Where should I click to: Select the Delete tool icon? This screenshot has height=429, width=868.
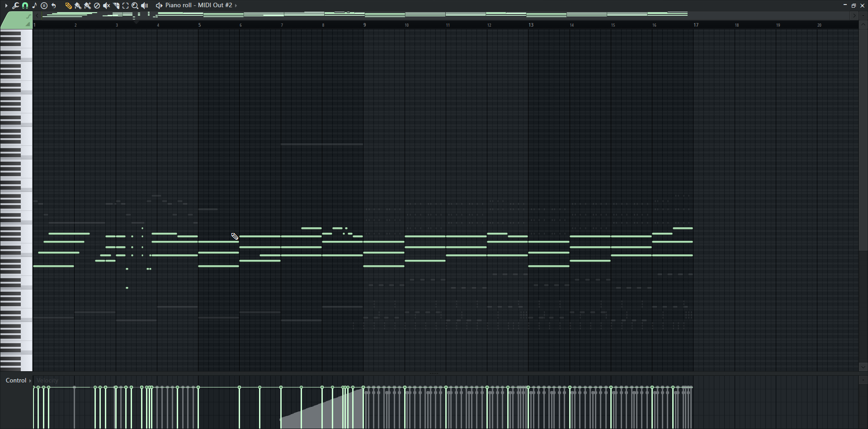pos(97,5)
